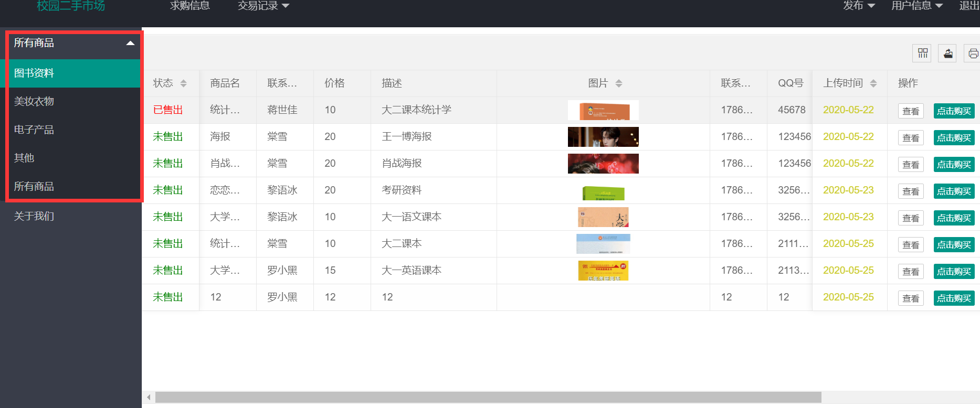Viewport: 980px width, 408px height.
Task: Open the 交易记录 dropdown
Action: coord(264,6)
